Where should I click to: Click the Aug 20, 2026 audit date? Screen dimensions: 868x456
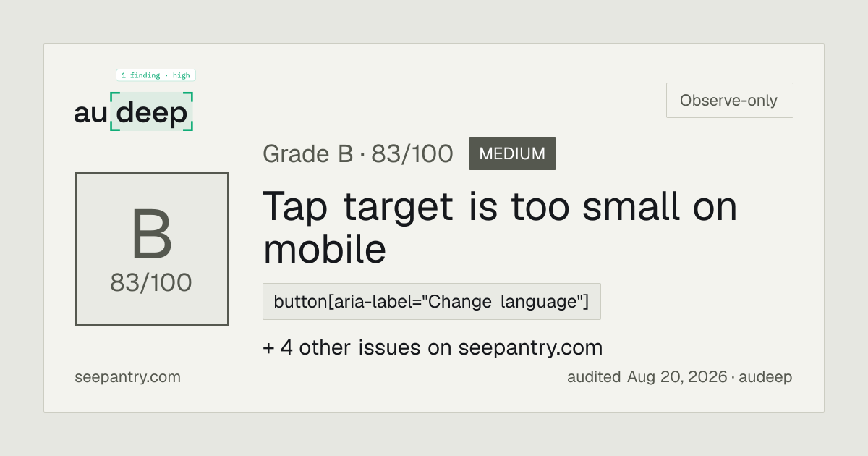[677, 377]
